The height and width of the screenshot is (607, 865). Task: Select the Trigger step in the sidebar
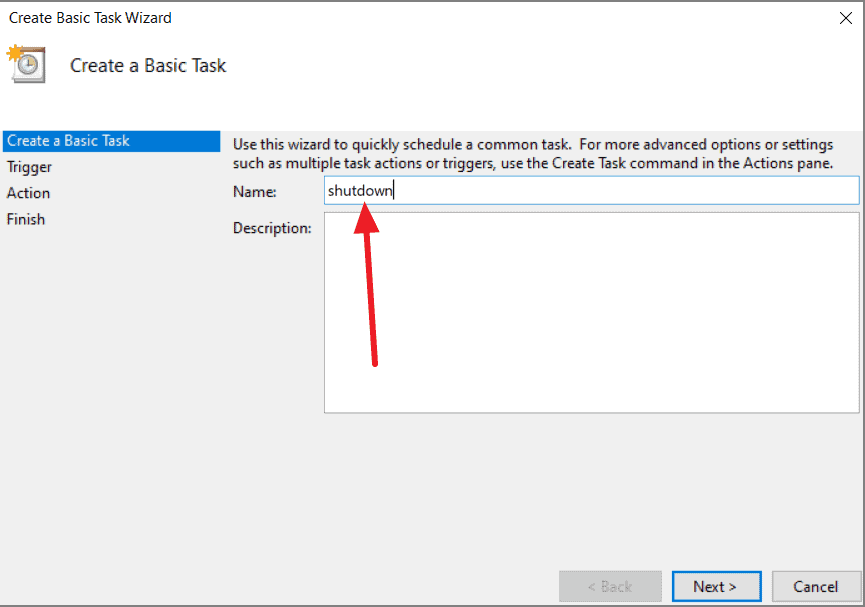pos(29,167)
